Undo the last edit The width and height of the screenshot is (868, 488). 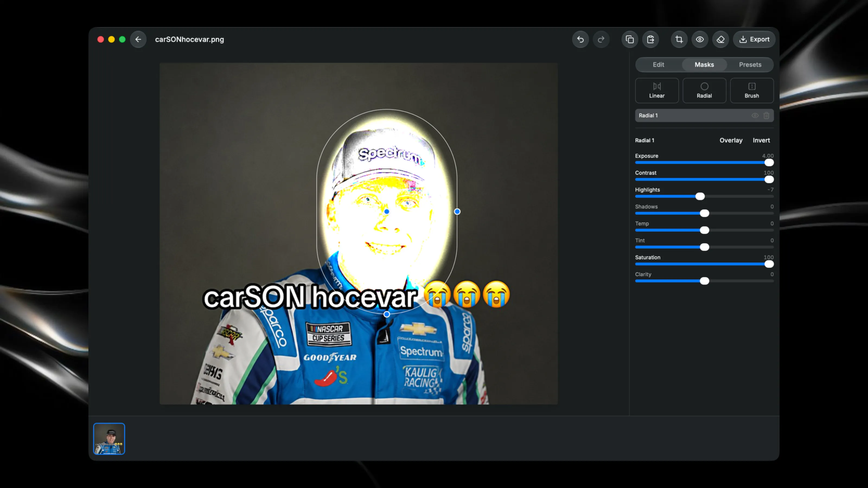(x=580, y=39)
